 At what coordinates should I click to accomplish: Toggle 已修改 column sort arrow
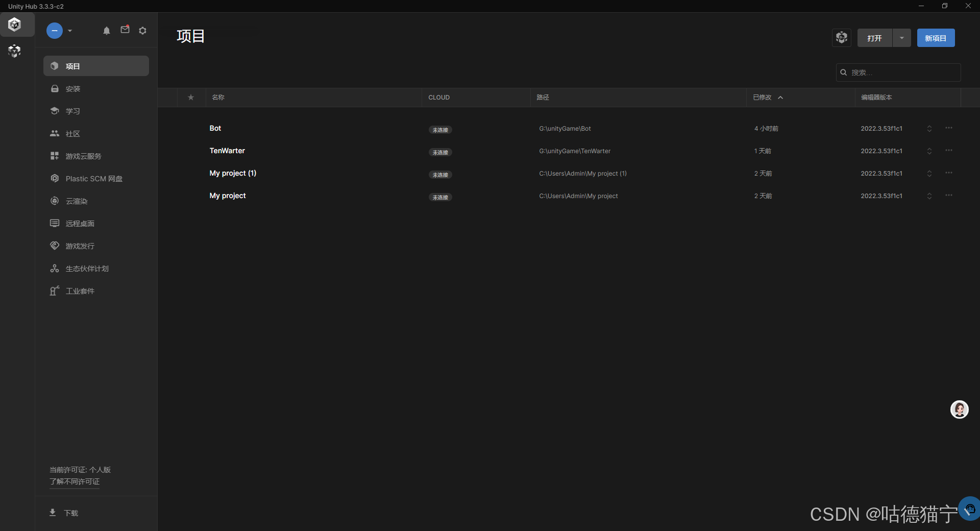coord(780,98)
